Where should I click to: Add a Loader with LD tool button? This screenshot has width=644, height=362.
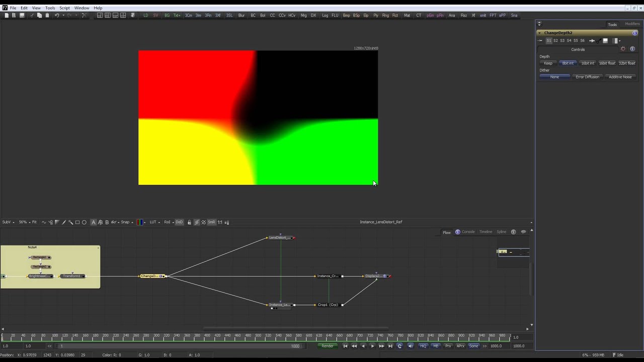[146, 16]
